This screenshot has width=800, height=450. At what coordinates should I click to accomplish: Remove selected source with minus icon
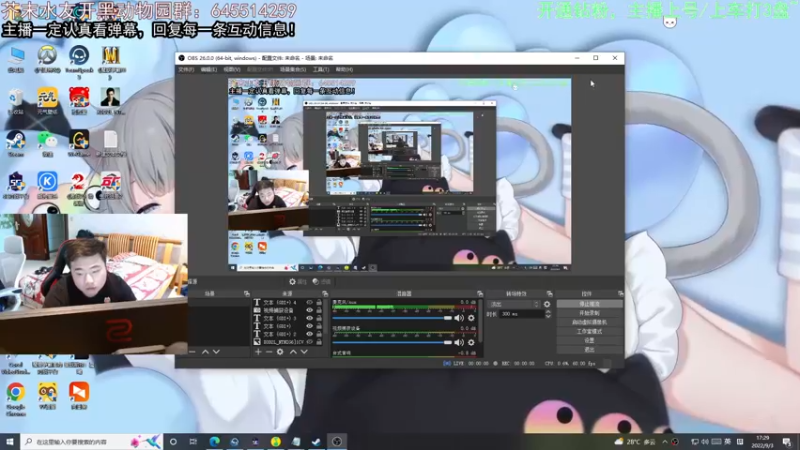tap(269, 352)
